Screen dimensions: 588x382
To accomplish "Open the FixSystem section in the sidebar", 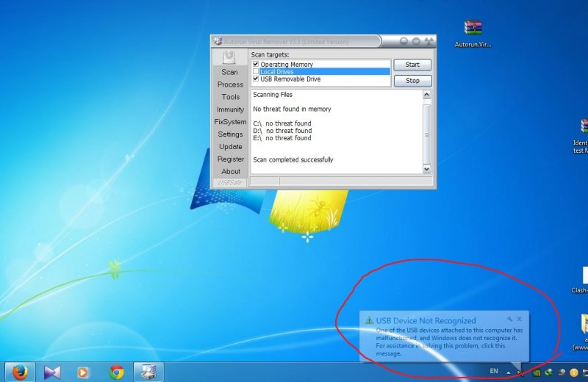I will point(230,121).
